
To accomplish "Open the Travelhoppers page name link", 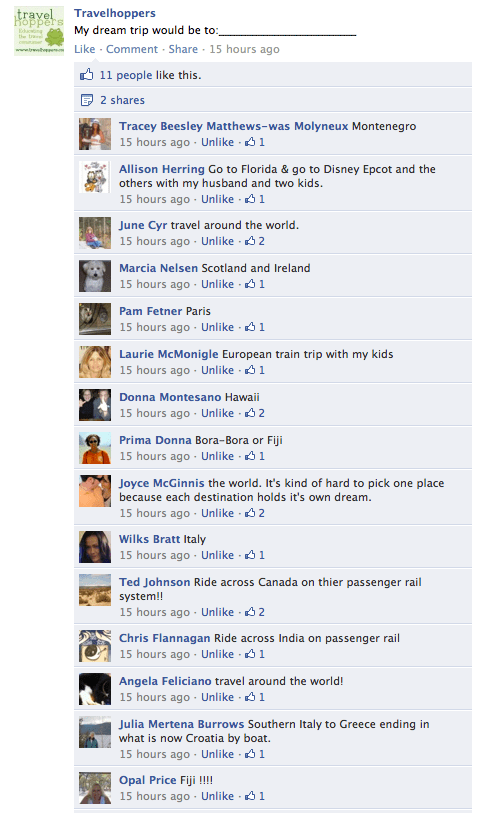I will tap(115, 13).
